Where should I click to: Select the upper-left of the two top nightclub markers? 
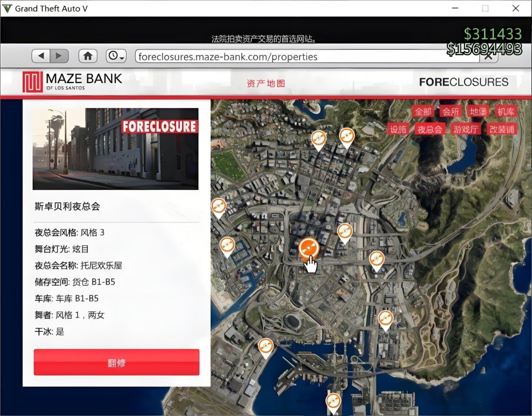pos(318,140)
